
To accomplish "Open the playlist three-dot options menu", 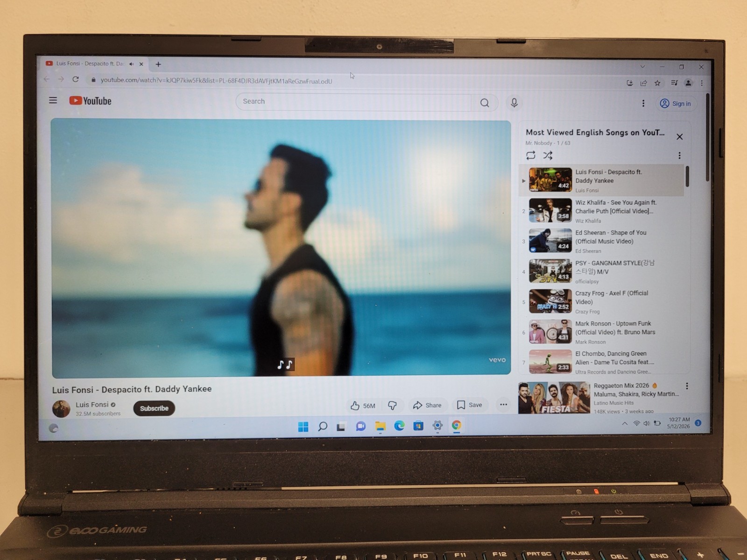I will [x=679, y=155].
